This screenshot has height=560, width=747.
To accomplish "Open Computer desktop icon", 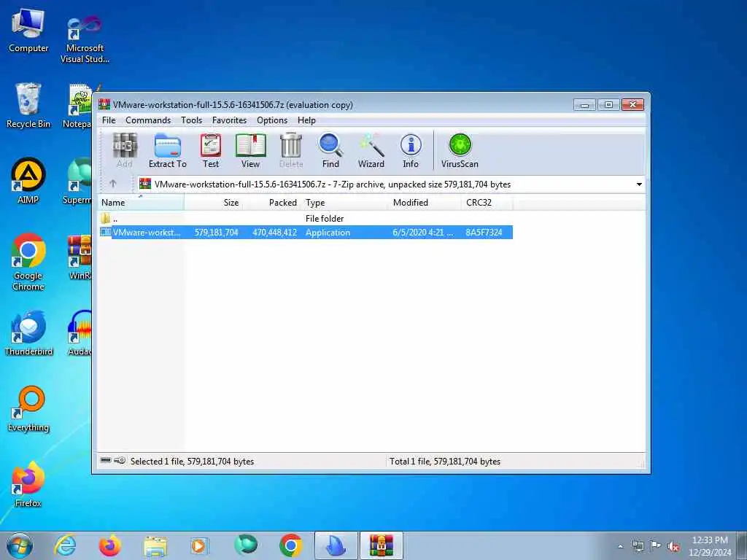I will point(28,31).
